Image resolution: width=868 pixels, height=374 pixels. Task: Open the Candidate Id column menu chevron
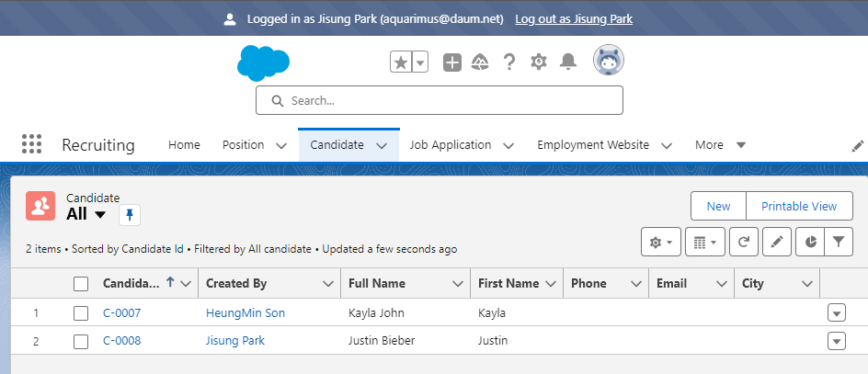[x=186, y=284]
